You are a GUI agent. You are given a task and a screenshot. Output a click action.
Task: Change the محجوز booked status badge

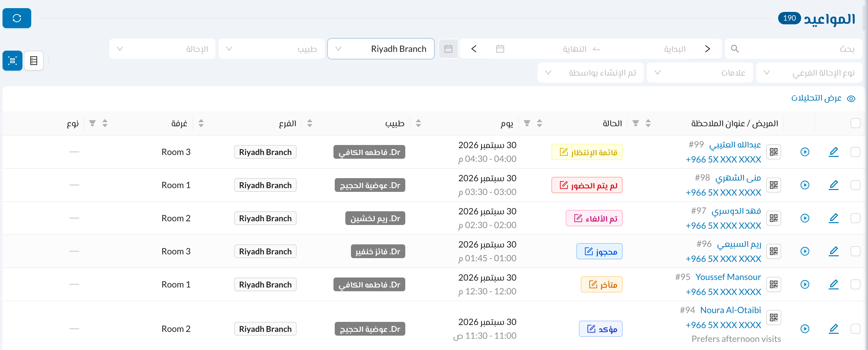click(599, 251)
